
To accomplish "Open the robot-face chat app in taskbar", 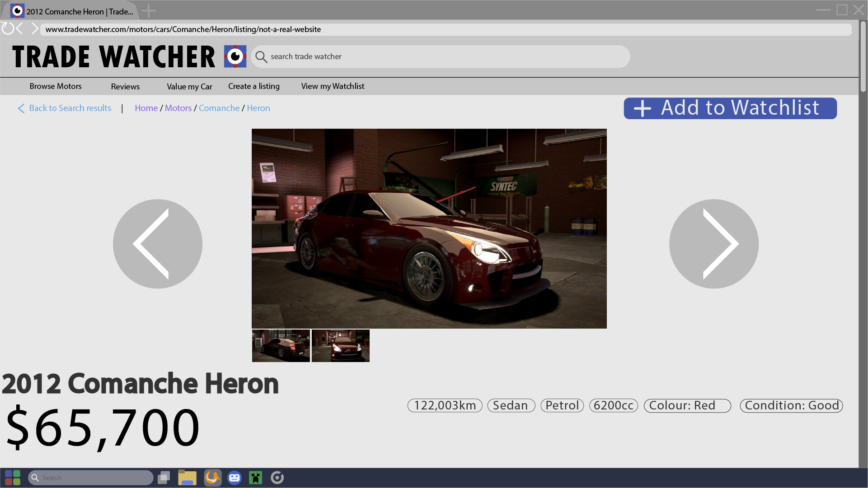I will click(234, 478).
